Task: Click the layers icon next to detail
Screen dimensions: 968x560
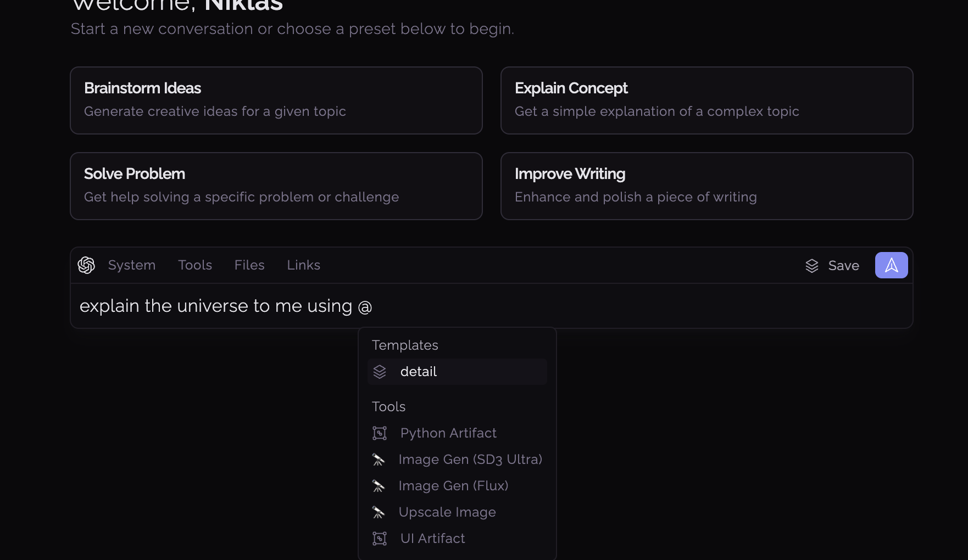Action: point(380,372)
